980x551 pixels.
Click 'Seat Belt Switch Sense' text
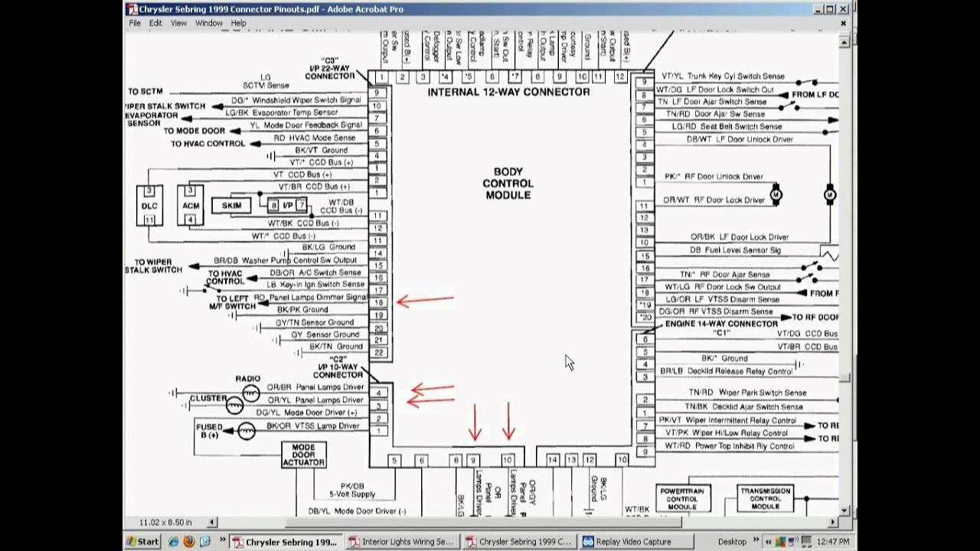741,126
